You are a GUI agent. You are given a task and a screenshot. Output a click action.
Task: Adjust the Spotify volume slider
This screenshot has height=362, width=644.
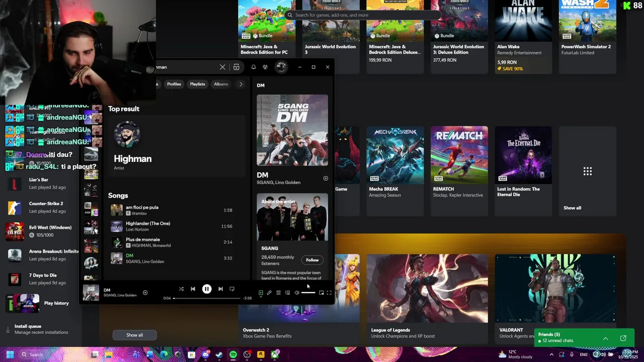point(308,293)
